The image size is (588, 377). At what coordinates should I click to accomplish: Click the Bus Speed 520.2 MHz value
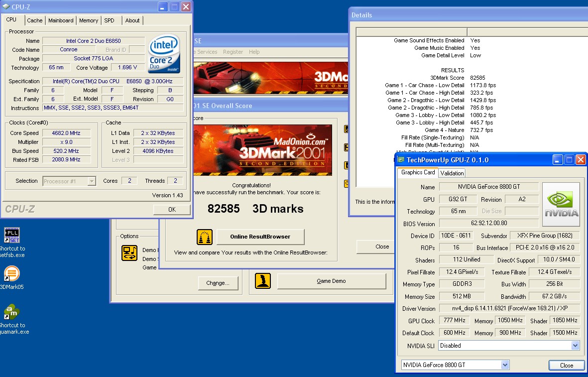pyautogui.click(x=66, y=151)
